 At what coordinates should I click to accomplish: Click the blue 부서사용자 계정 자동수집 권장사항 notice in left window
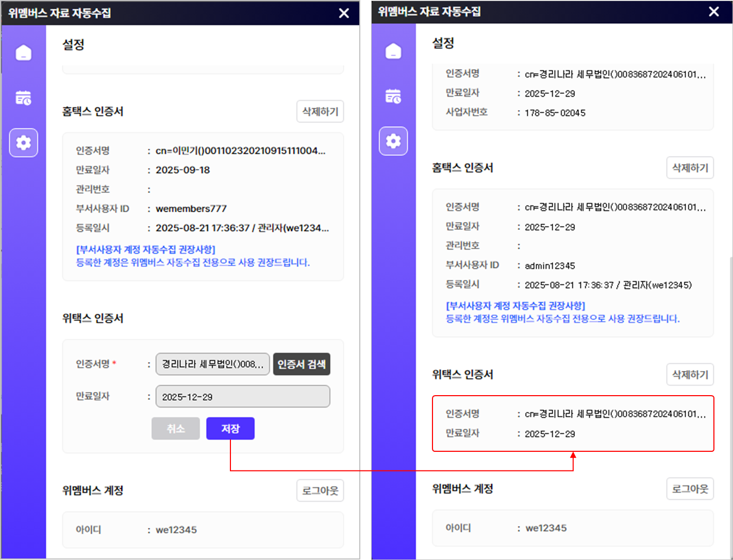[193, 256]
